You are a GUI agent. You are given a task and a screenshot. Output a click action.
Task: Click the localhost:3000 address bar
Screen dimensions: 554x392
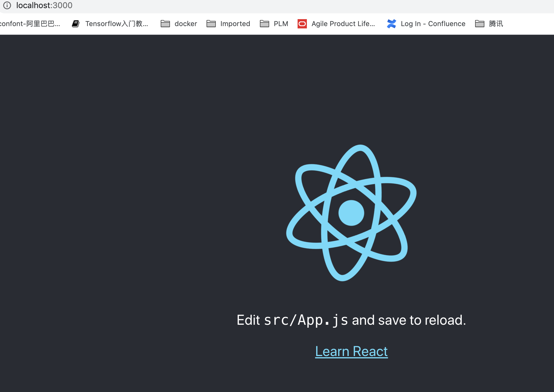(44, 6)
